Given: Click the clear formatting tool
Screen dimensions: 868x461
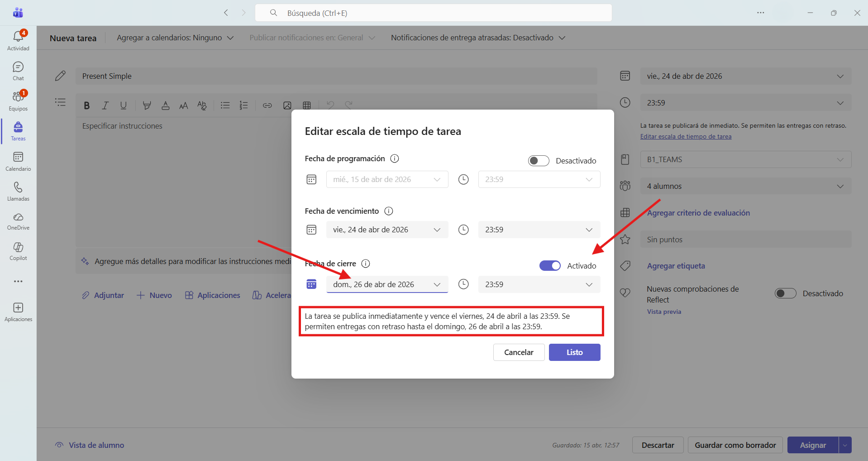Looking at the screenshot, I should pyautogui.click(x=202, y=106).
